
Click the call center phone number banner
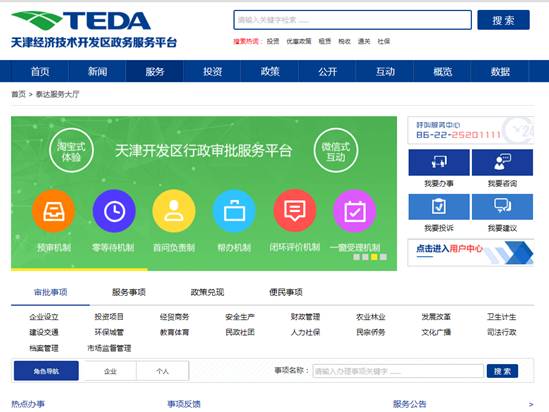[471, 131]
